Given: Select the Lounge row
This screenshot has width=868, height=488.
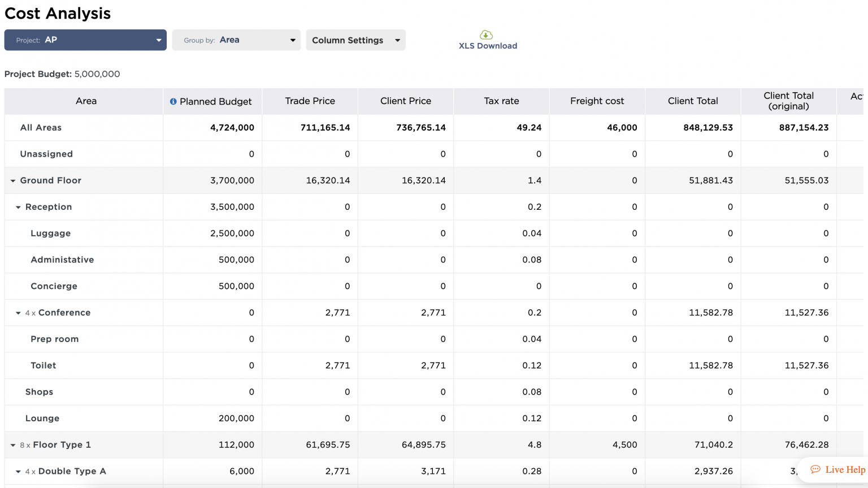Looking at the screenshot, I should [42, 418].
